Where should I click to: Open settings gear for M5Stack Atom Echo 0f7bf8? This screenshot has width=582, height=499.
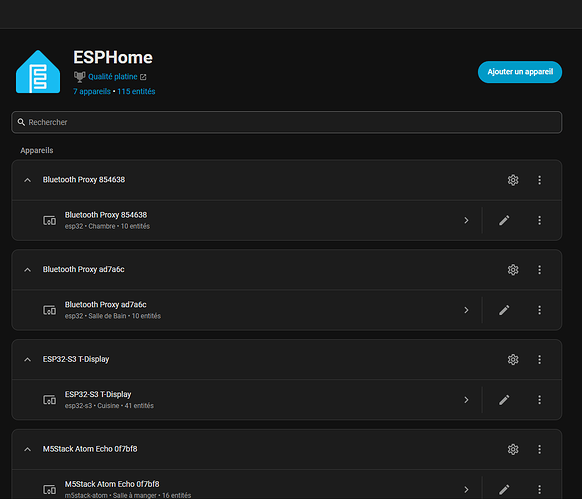(513, 449)
